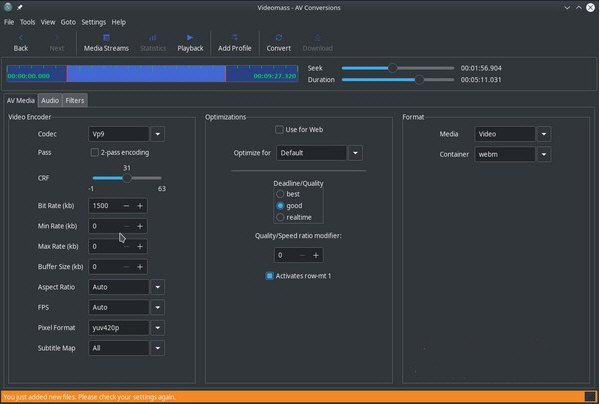Screen dimensions: 600x404
Task: Expand the Codec dropdown showing Vp9
Action: pyautogui.click(x=158, y=133)
